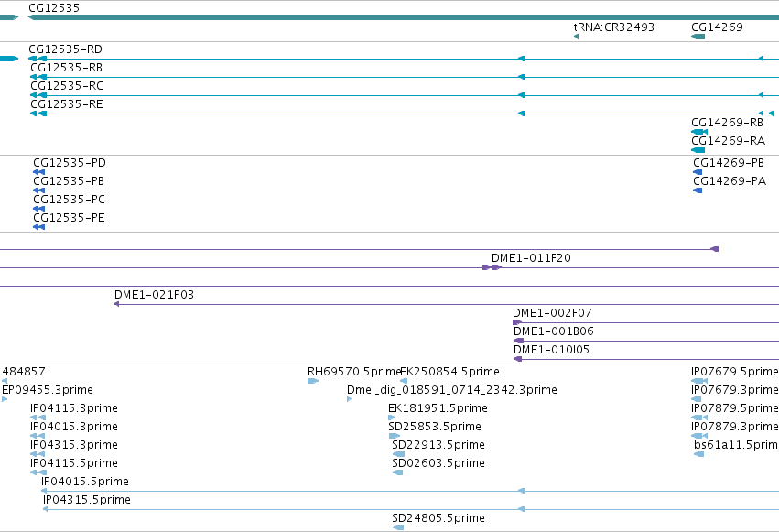The image size is (779, 532).
Task: Select clone DME1-002F07
Action: [x=552, y=313]
